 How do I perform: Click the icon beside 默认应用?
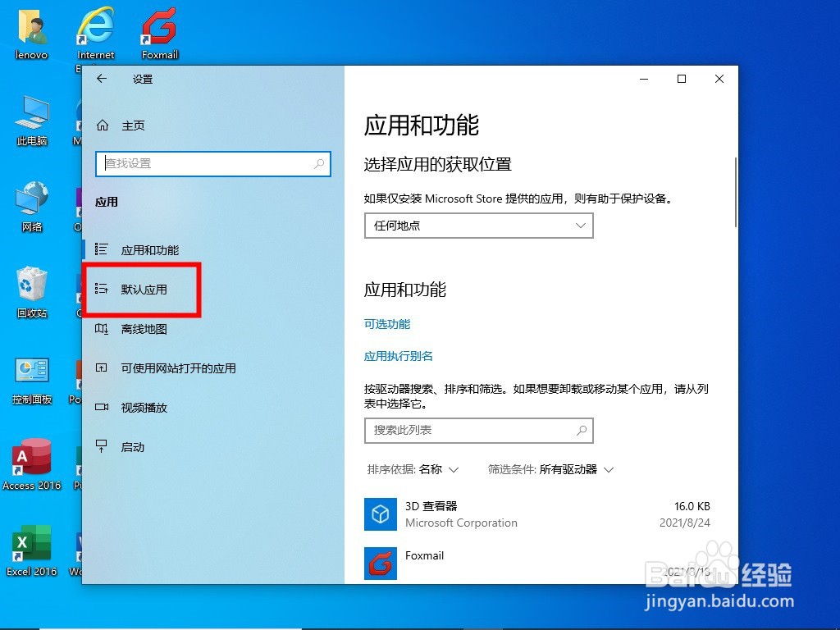coord(101,289)
